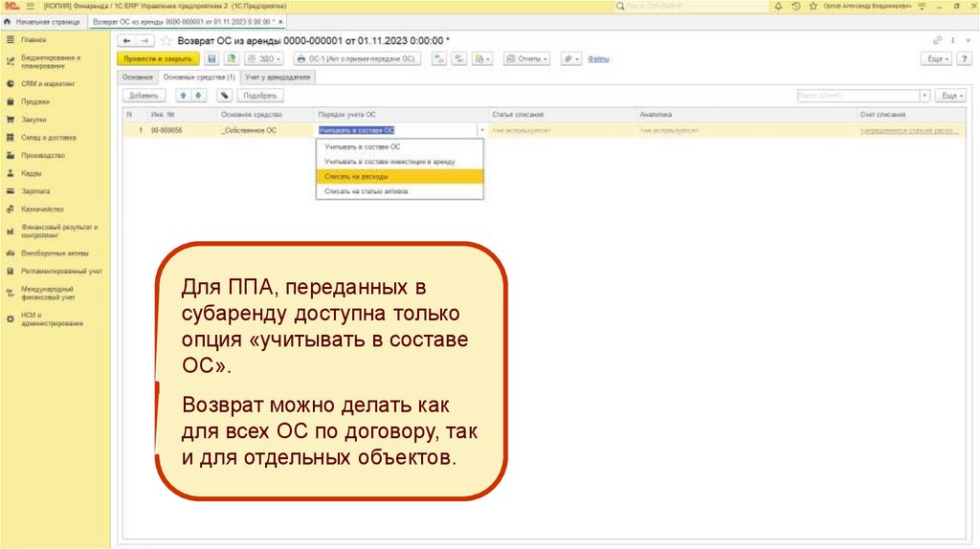Save the document with the floppy disk icon

212,58
